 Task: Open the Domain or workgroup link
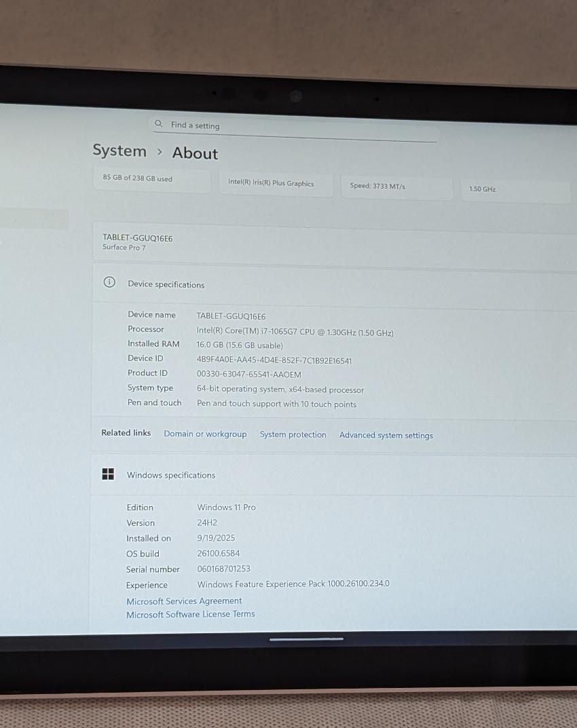[205, 434]
